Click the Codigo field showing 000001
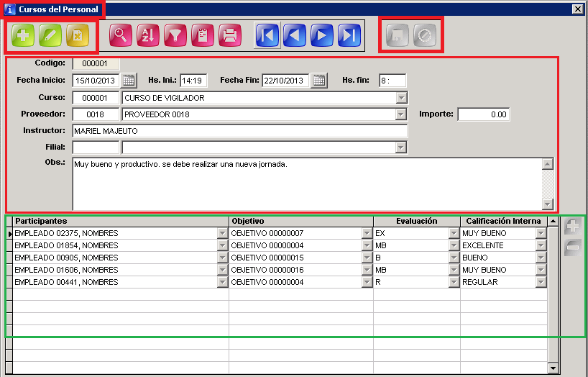The height and width of the screenshot is (377, 588). coord(96,63)
